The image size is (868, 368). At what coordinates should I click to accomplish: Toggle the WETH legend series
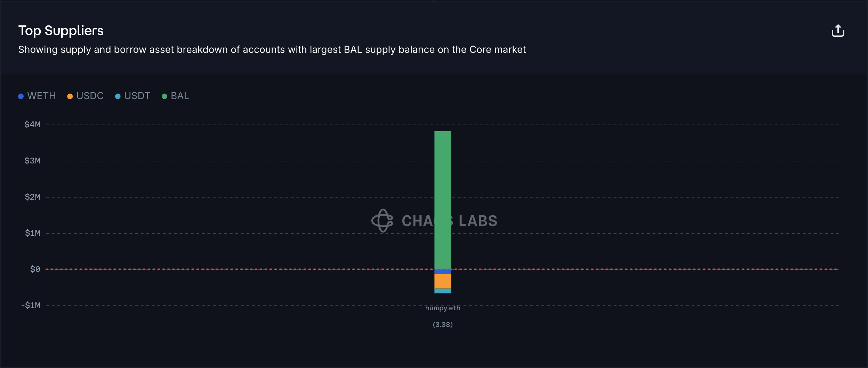tap(37, 96)
